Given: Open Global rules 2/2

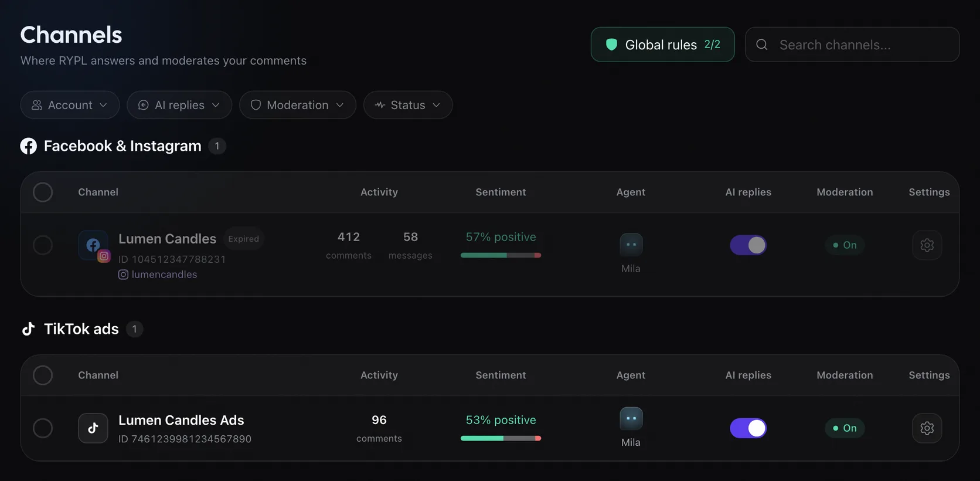Looking at the screenshot, I should [x=663, y=45].
